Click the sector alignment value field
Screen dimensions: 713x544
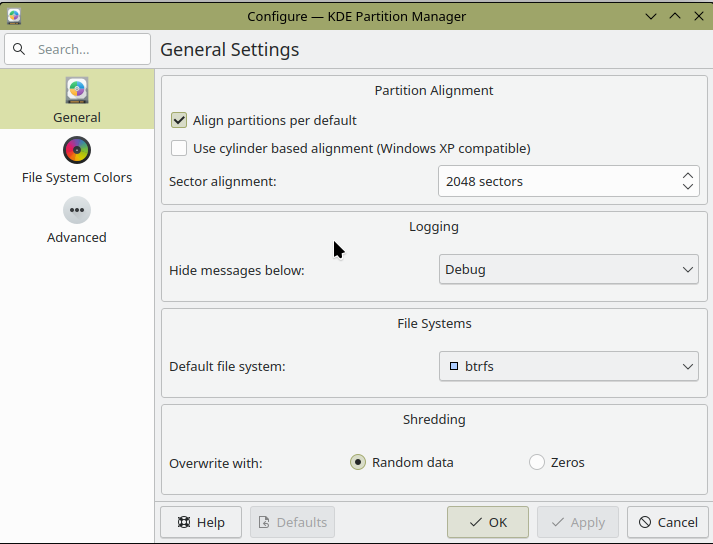tap(555, 181)
